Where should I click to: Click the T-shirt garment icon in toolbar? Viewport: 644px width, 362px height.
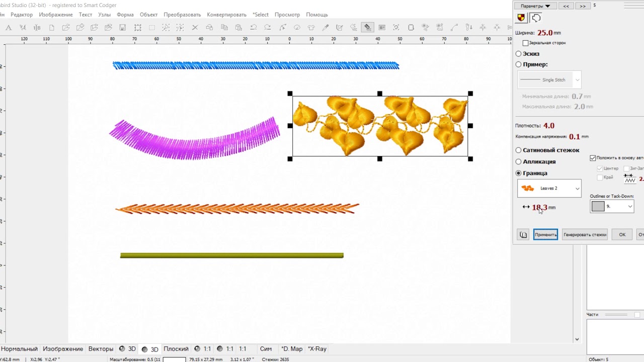(x=311, y=27)
